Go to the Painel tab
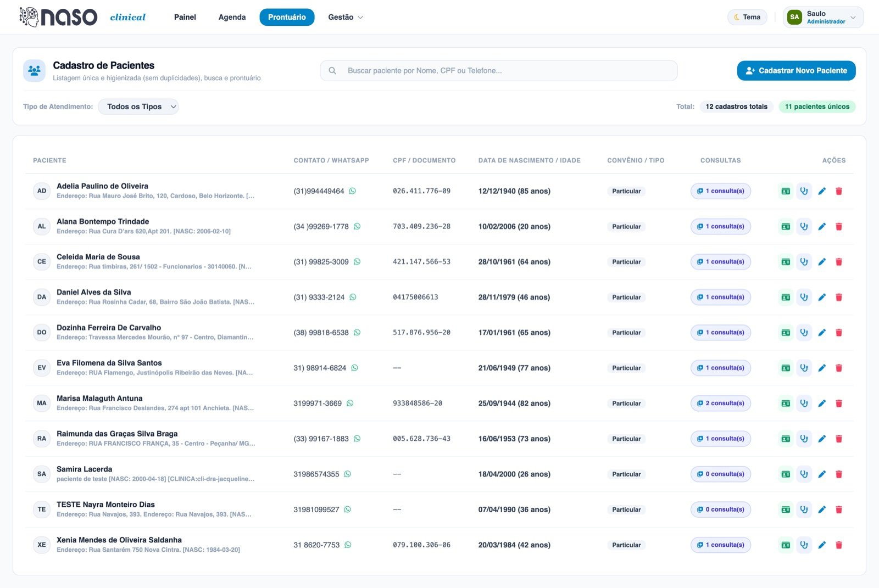Screen dimensions: 879x588 click(185, 17)
